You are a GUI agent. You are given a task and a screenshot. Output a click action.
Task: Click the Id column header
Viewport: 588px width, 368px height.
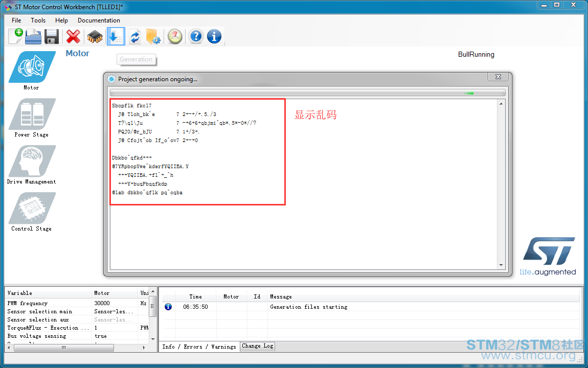pyautogui.click(x=257, y=296)
